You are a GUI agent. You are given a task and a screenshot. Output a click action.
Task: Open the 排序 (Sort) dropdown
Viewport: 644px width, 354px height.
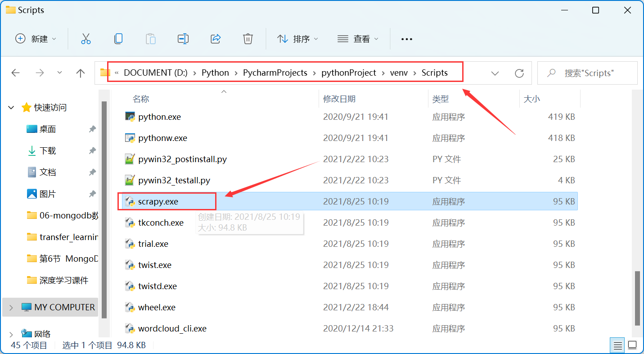[298, 39]
